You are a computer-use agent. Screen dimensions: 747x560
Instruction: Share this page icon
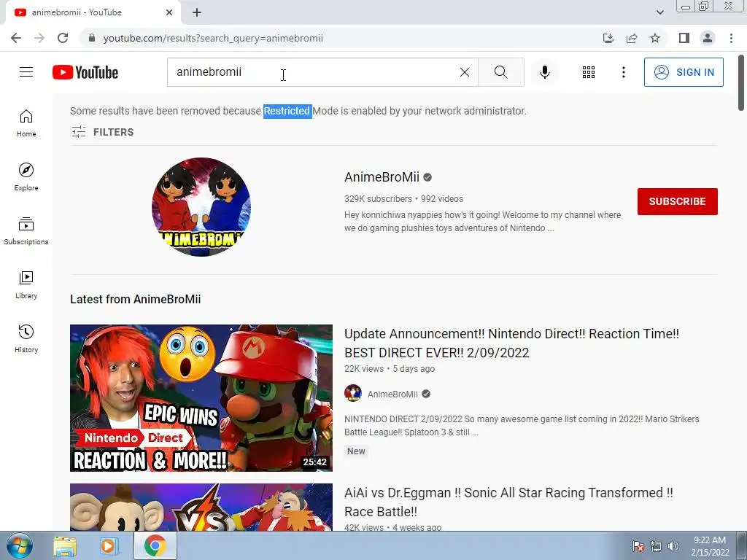632,38
